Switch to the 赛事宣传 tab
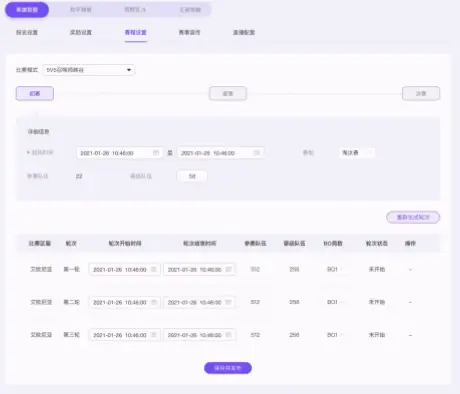This screenshot has height=394, width=460. click(189, 32)
